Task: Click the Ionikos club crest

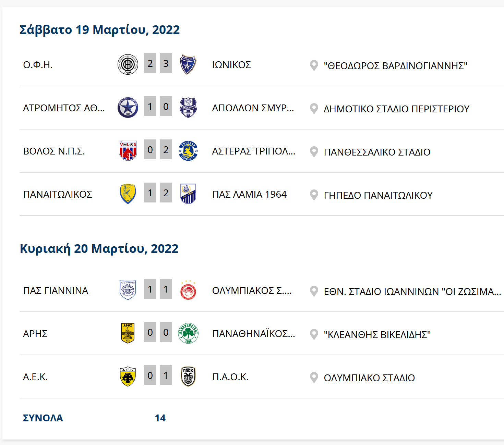Action: (x=188, y=64)
